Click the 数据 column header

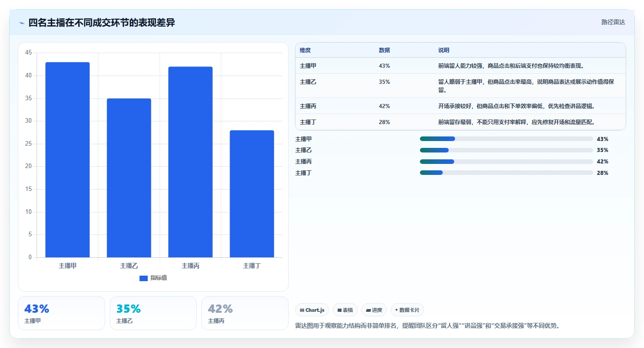click(x=384, y=50)
